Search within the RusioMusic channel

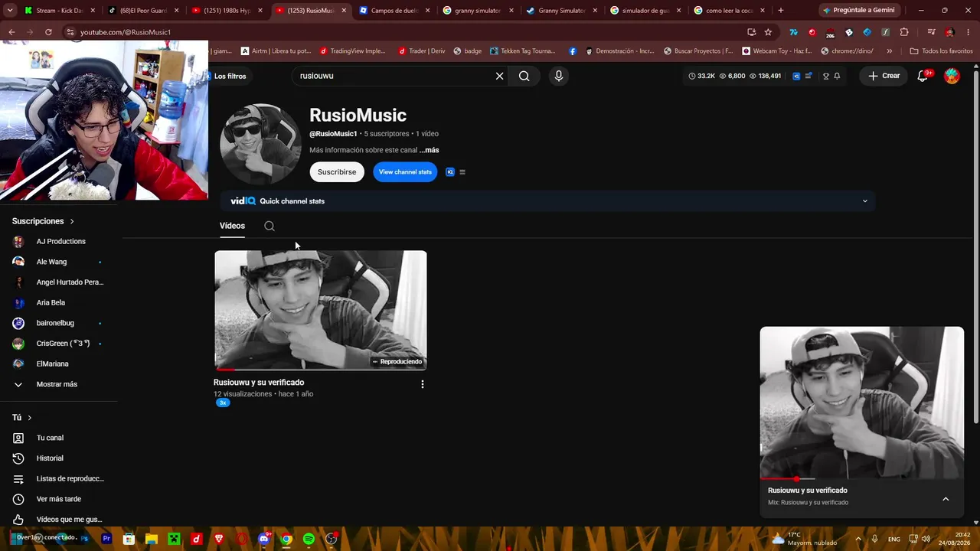[269, 226]
